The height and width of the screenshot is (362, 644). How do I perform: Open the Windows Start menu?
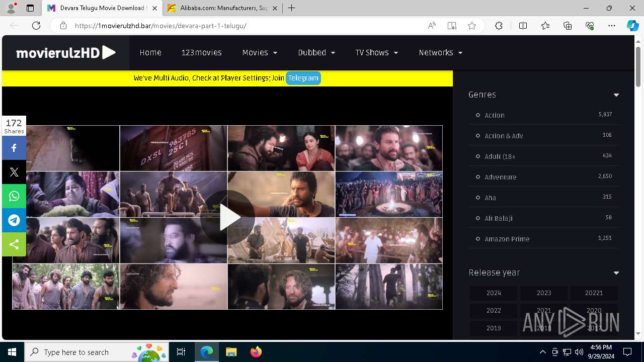12,352
